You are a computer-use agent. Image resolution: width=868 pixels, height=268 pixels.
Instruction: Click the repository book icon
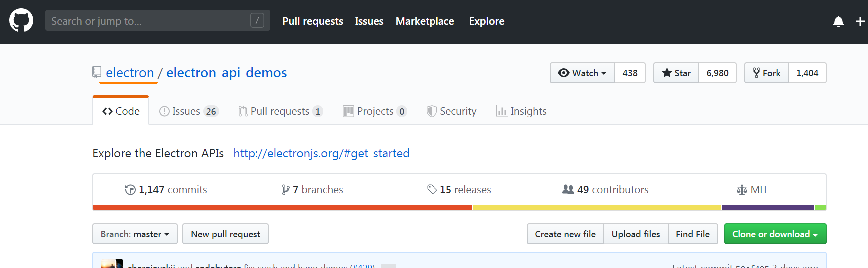[97, 72]
